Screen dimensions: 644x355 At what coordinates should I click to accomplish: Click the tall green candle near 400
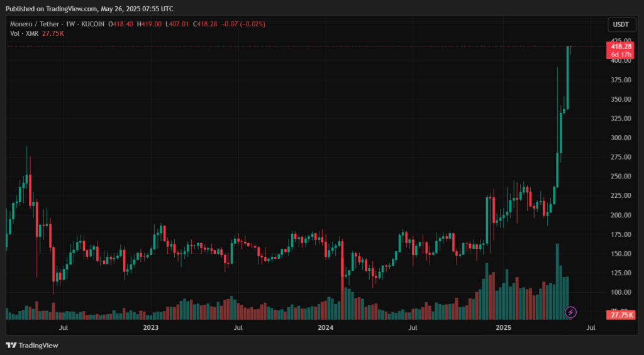[567, 79]
